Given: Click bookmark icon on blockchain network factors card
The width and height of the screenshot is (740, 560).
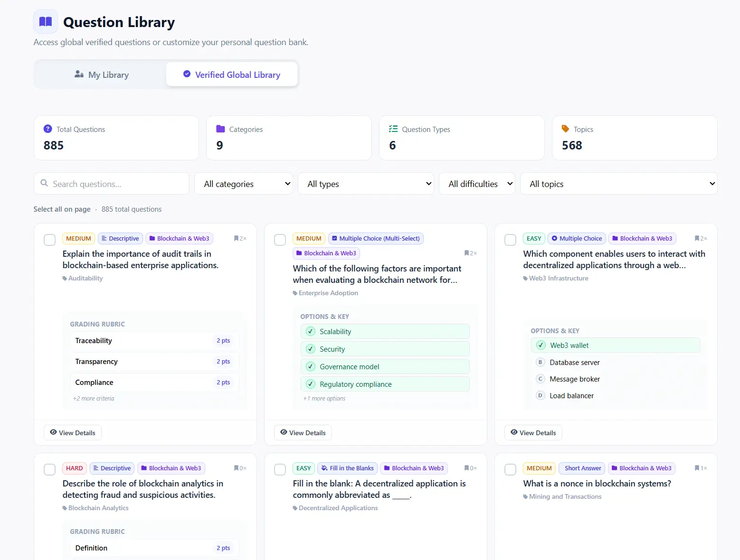Looking at the screenshot, I should pyautogui.click(x=467, y=253).
